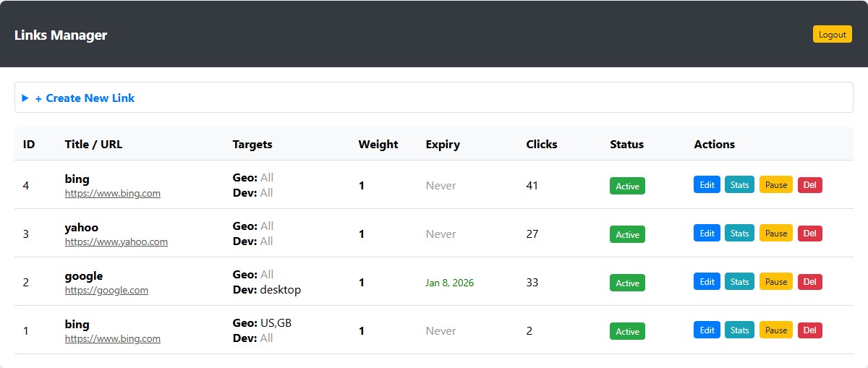The height and width of the screenshot is (368, 868).
Task: Delete the link with ID 4
Action: click(x=810, y=184)
